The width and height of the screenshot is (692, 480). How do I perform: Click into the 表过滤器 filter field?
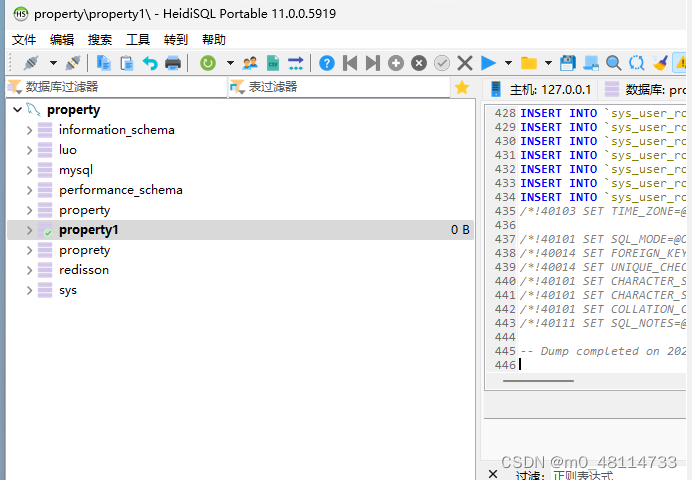tap(339, 87)
